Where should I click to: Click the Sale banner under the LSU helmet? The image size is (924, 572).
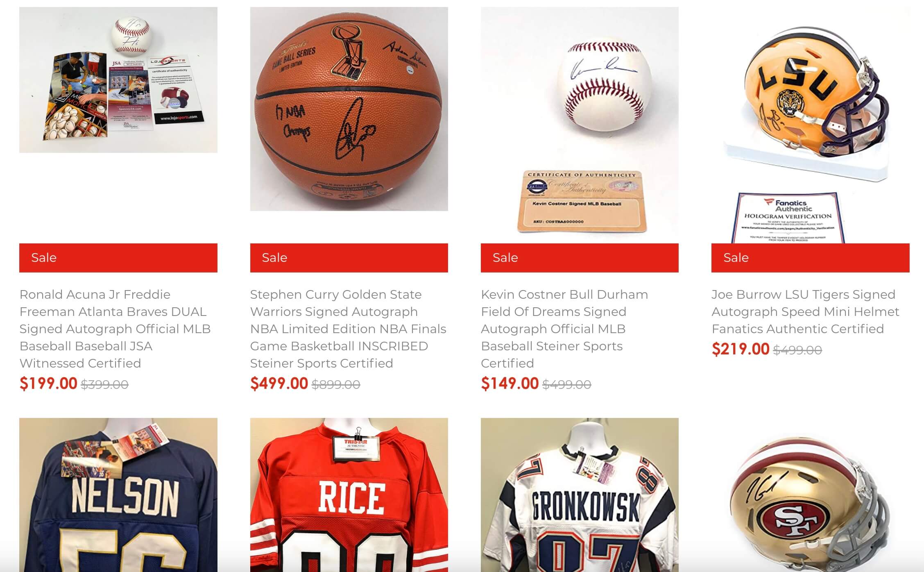click(810, 258)
